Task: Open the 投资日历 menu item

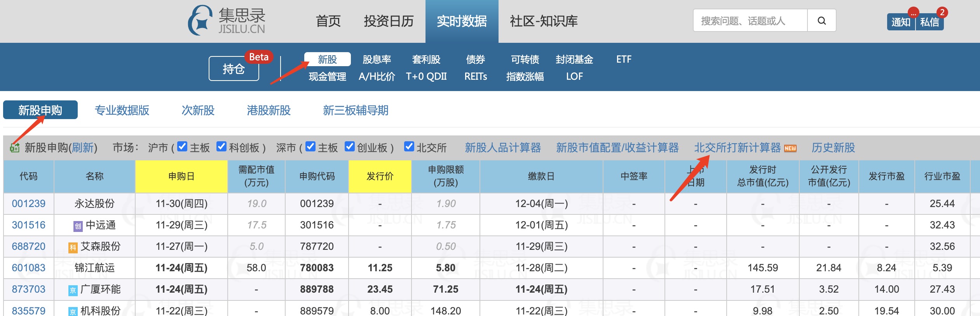Action: (388, 21)
